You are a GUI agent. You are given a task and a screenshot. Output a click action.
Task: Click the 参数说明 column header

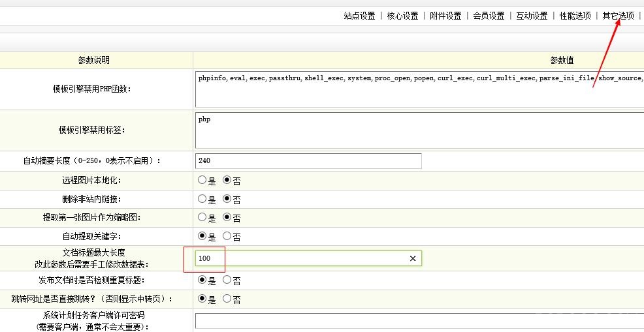(x=93, y=60)
